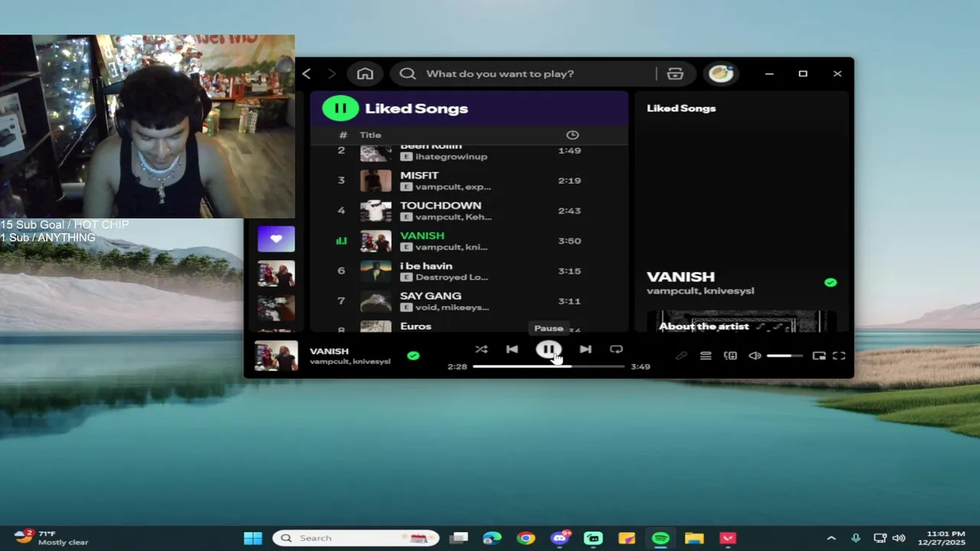Image resolution: width=980 pixels, height=551 pixels.
Task: Toggle shuffle in the player bar
Action: point(481,349)
